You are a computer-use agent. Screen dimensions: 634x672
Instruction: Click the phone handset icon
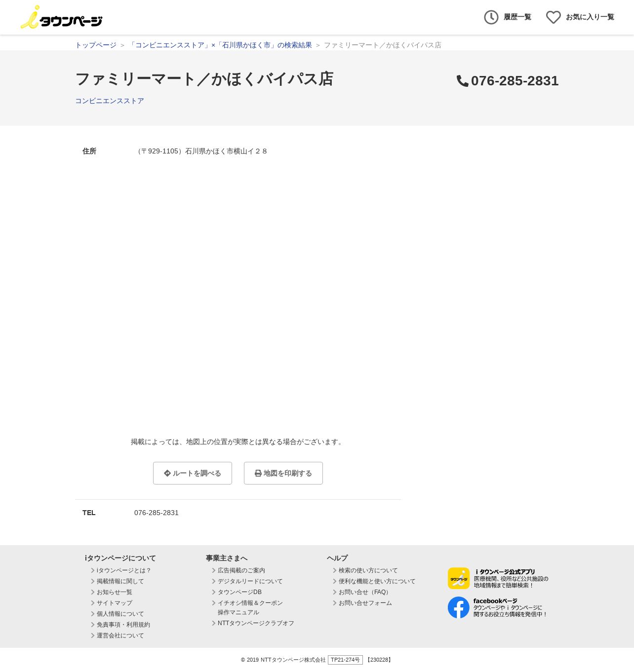click(x=463, y=81)
